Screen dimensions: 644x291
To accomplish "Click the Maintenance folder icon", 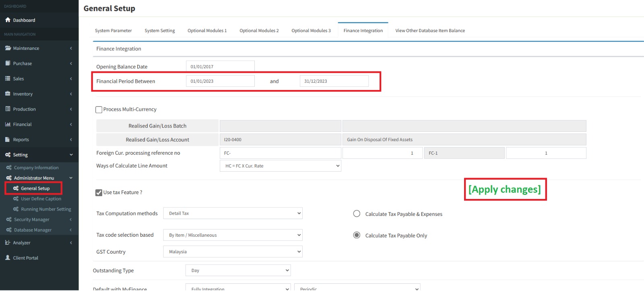I will click(x=8, y=48).
